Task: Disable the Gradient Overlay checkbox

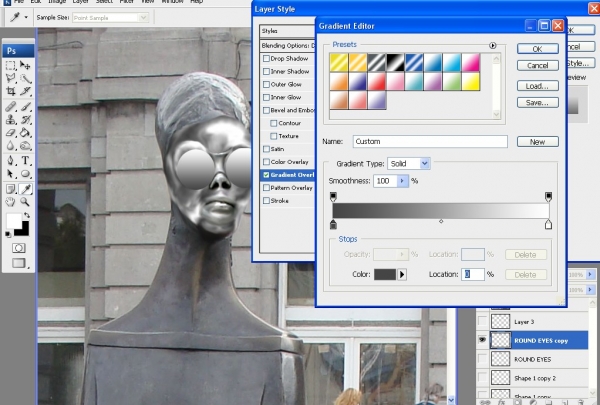Action: [x=266, y=175]
